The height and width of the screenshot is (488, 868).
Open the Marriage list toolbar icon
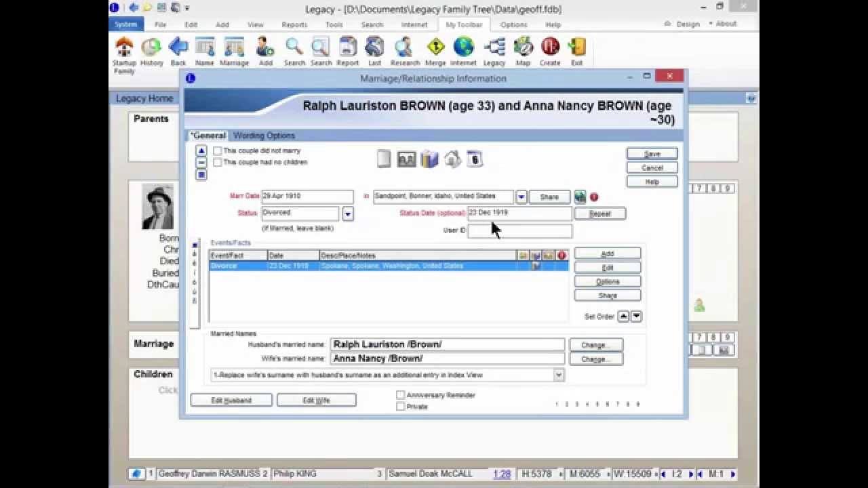[x=234, y=52]
